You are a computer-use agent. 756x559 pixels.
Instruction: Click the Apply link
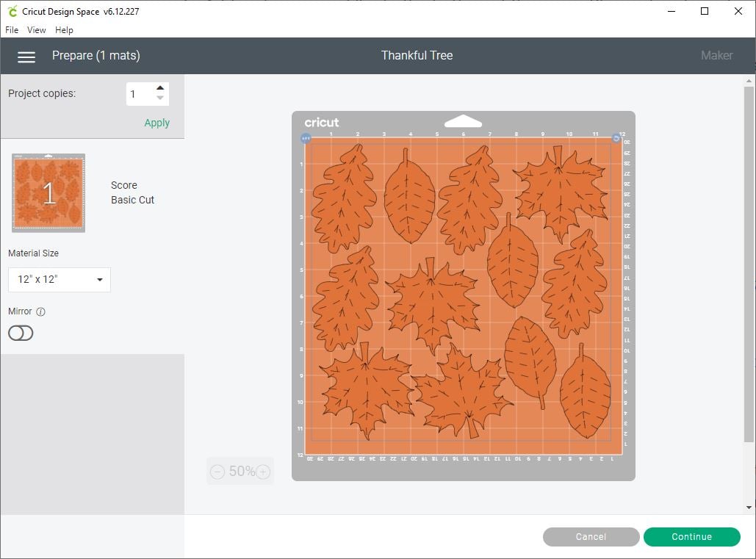point(156,123)
